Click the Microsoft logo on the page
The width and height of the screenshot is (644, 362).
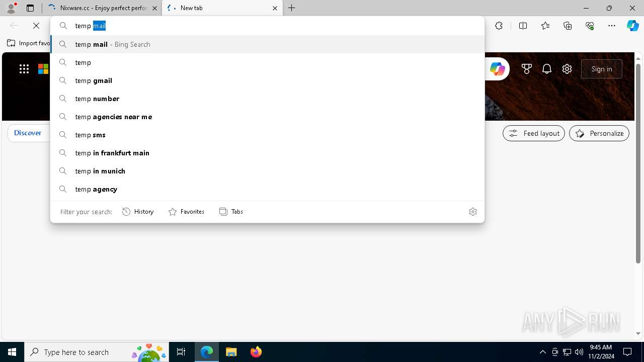point(43,69)
